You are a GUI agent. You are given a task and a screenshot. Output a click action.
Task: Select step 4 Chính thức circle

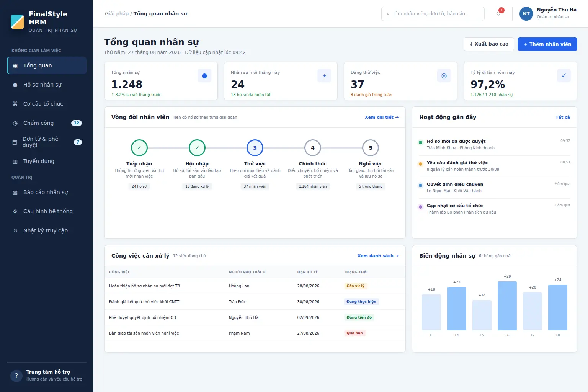click(313, 148)
